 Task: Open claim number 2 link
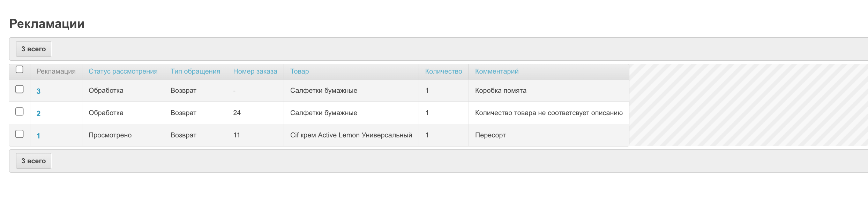(x=38, y=114)
